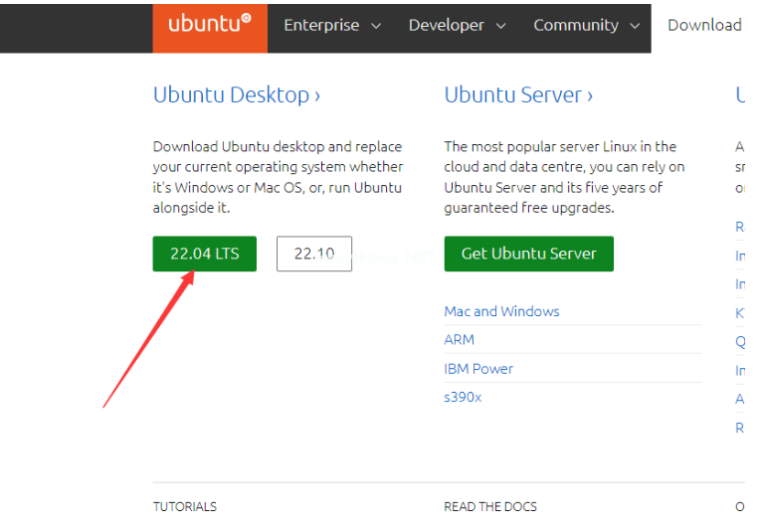The width and height of the screenshot is (761, 532).
Task: Click the Ubuntu Desktop description paragraph
Action: point(278,177)
